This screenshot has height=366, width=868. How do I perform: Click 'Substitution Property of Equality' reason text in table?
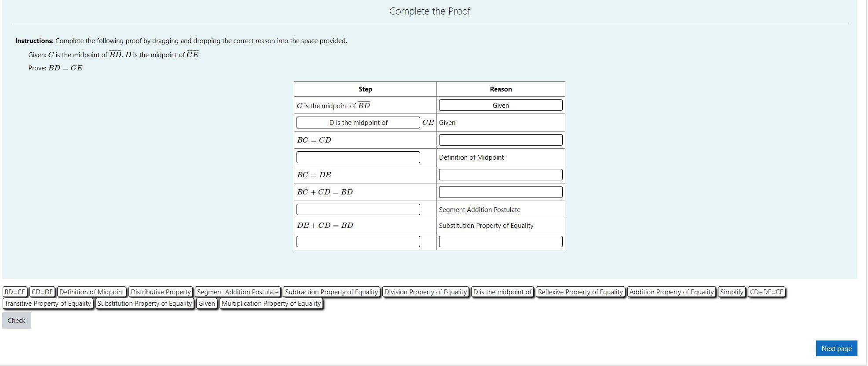[x=486, y=226]
